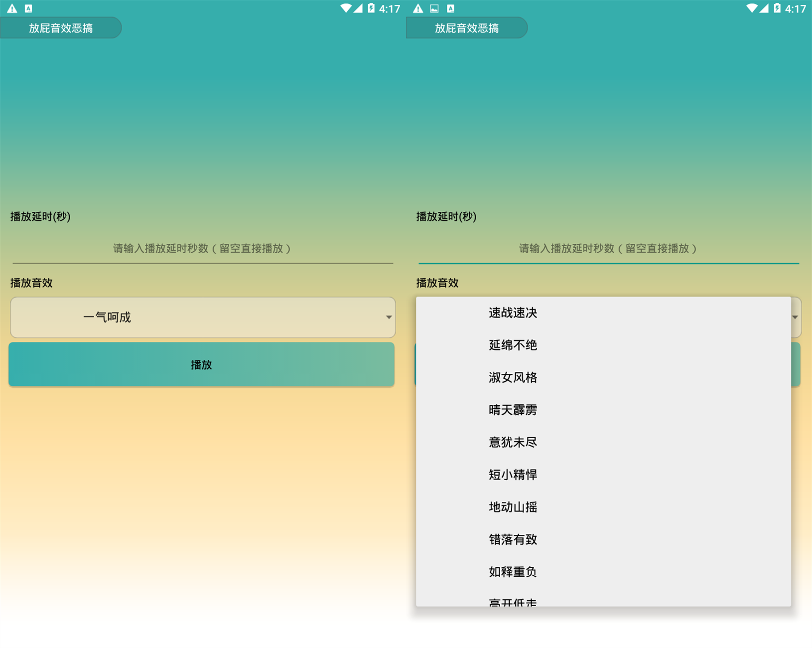The image size is (812, 648).
Task: Select 延绵不绝 from the sound list
Action: (x=513, y=345)
